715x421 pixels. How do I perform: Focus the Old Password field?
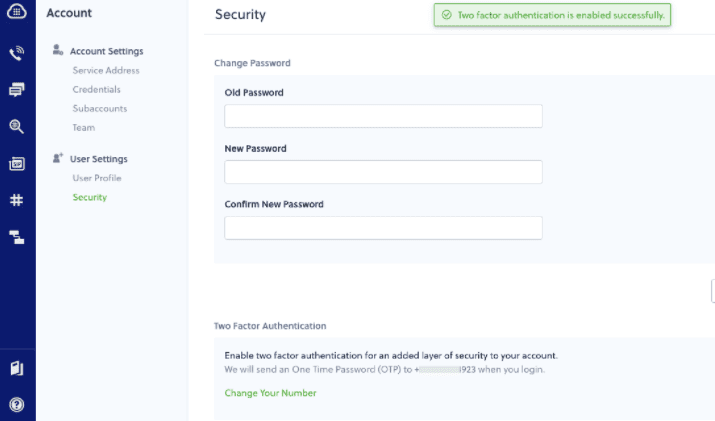point(383,116)
